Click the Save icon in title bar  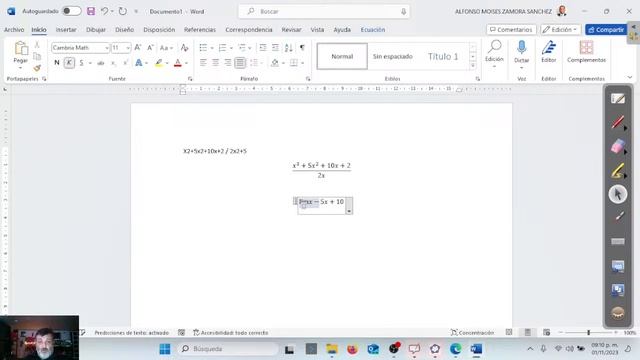coord(91,11)
